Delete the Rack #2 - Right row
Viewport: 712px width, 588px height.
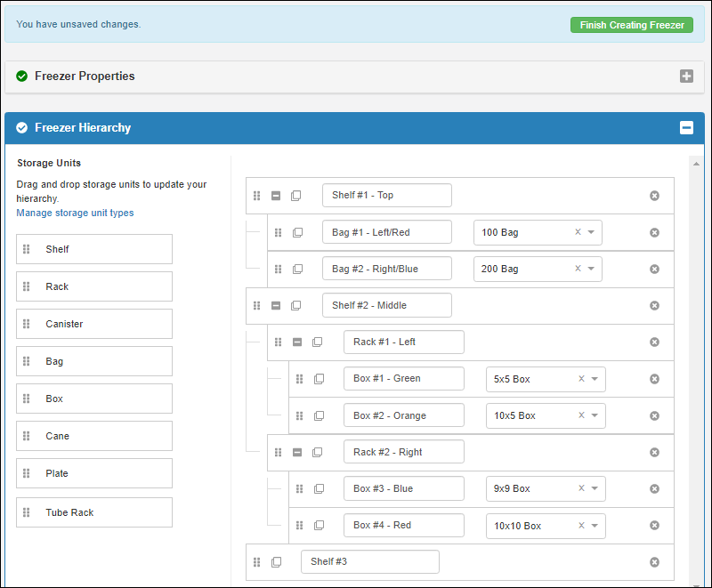[x=654, y=452]
